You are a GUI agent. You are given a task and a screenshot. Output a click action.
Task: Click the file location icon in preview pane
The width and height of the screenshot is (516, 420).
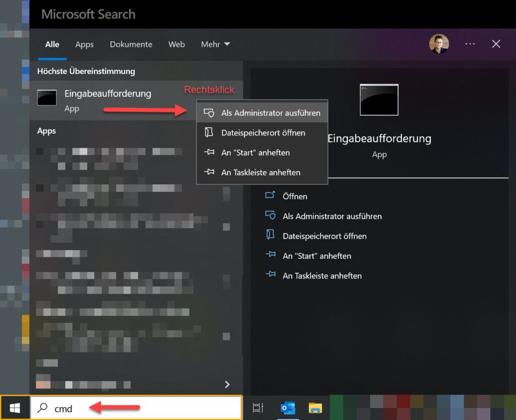pyautogui.click(x=270, y=235)
